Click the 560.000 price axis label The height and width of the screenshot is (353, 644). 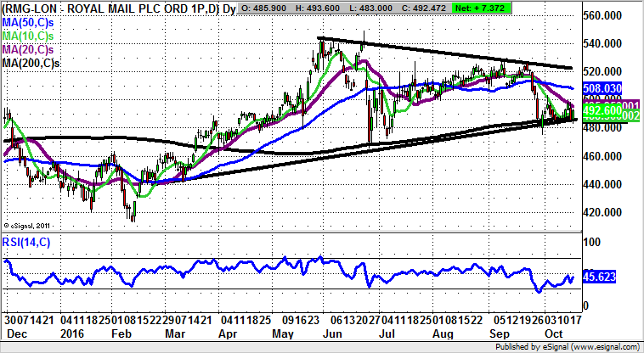click(610, 17)
